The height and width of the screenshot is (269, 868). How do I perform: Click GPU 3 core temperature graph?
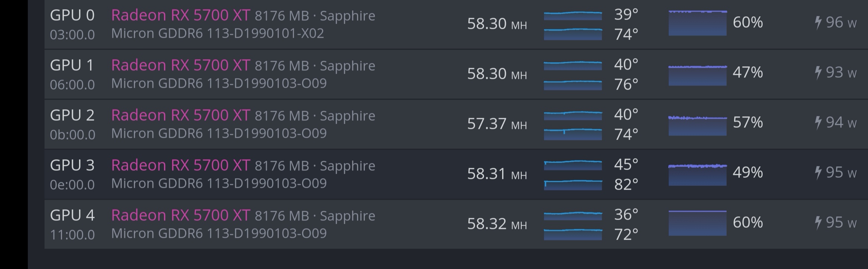573,165
